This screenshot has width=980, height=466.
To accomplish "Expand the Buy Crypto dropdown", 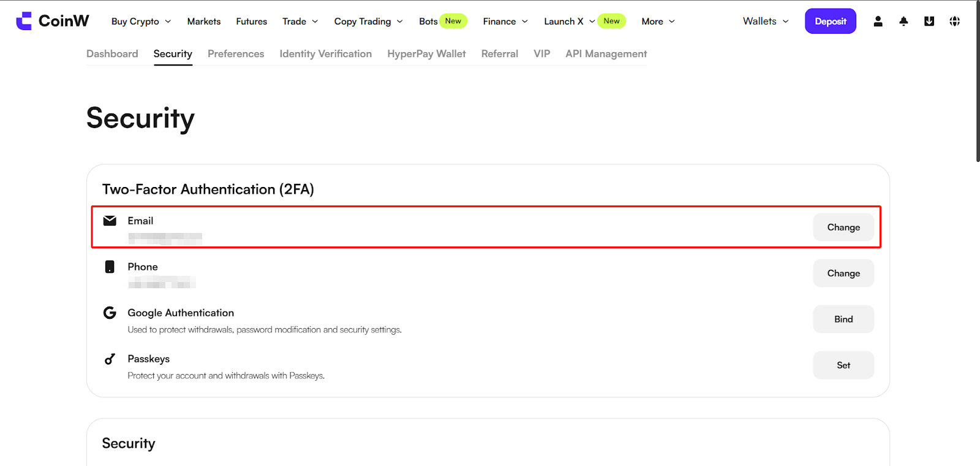I will 141,21.
